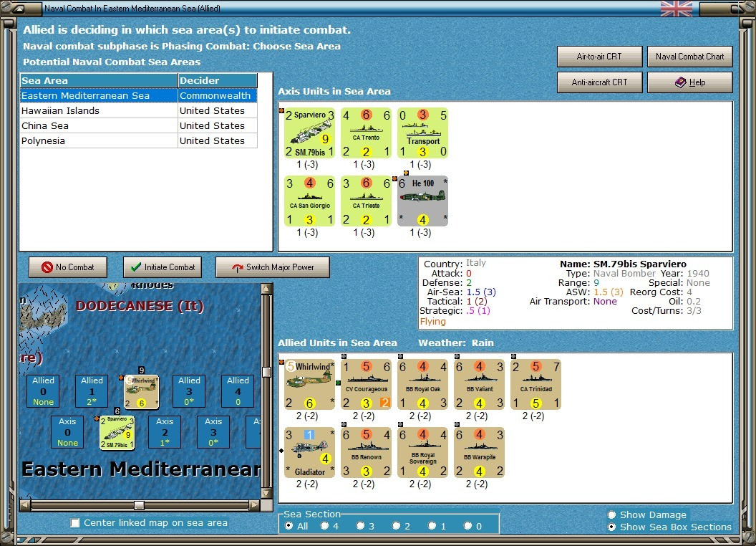Select China Sea area row
The height and width of the screenshot is (546, 756).
(x=138, y=125)
